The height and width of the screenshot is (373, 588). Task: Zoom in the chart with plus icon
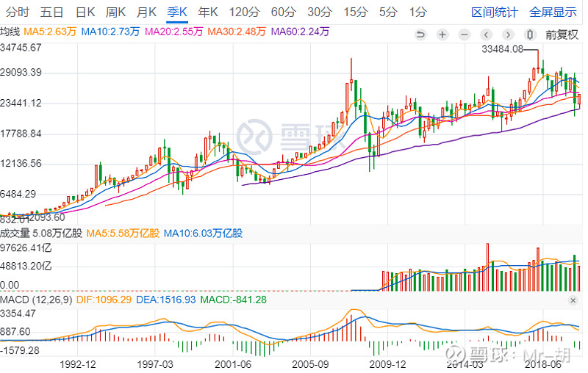tap(442, 34)
